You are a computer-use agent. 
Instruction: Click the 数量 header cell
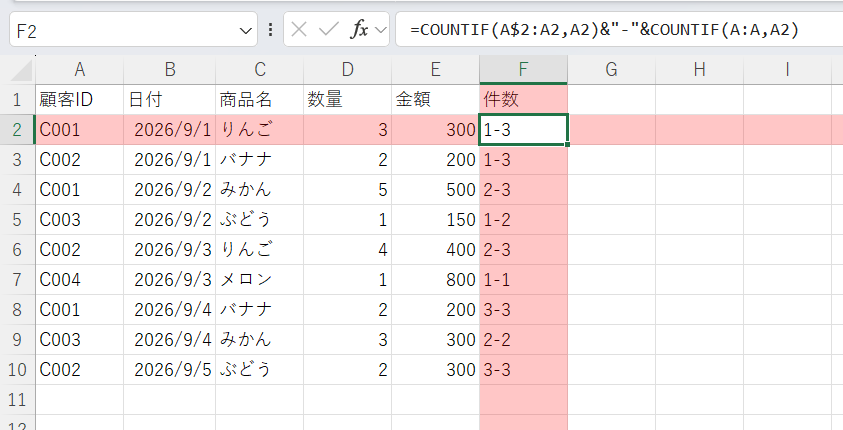[347, 99]
